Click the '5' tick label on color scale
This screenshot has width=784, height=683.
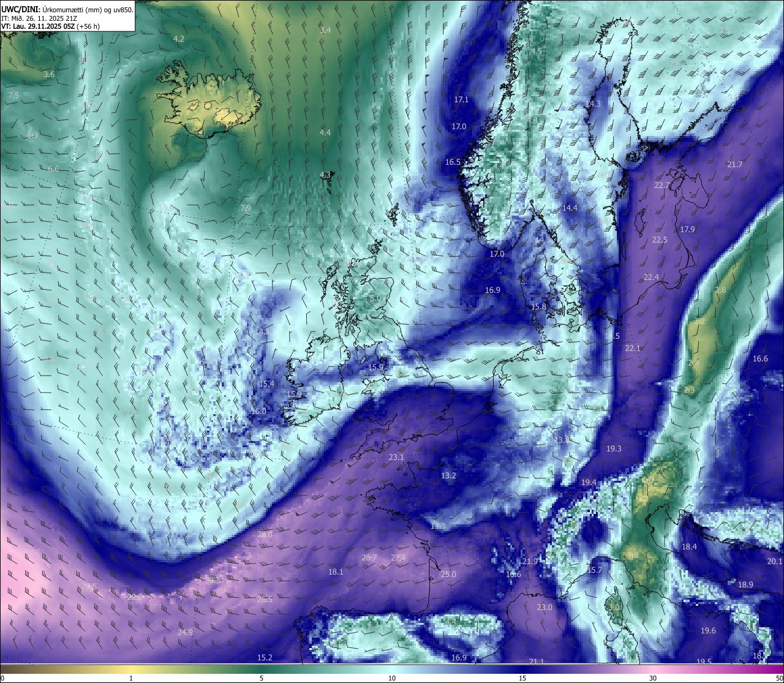262,678
